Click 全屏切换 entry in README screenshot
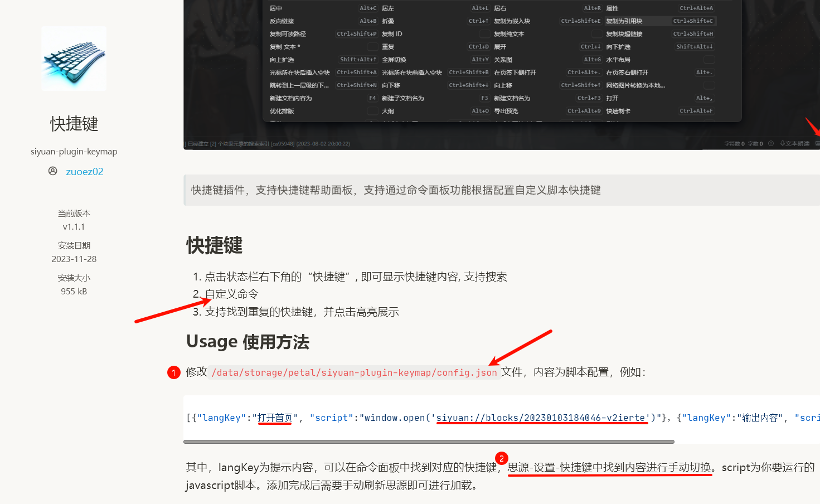Image resolution: width=820 pixels, height=504 pixels. (x=394, y=60)
